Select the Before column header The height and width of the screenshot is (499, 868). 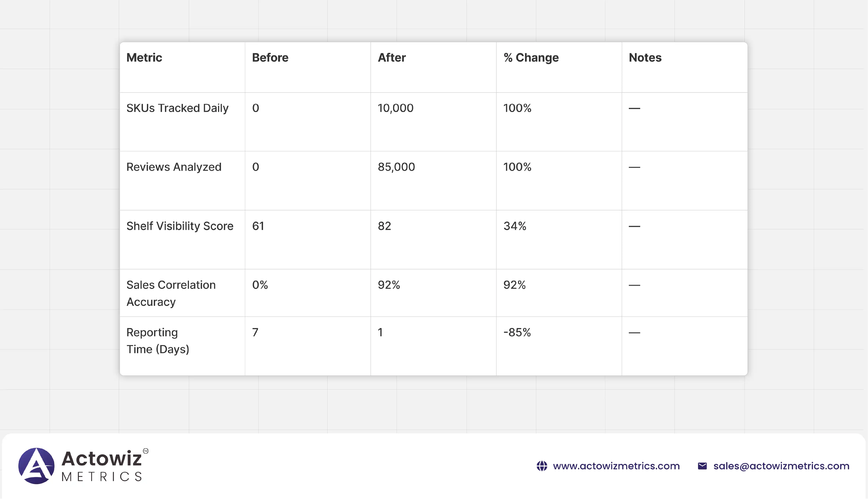pyautogui.click(x=270, y=58)
